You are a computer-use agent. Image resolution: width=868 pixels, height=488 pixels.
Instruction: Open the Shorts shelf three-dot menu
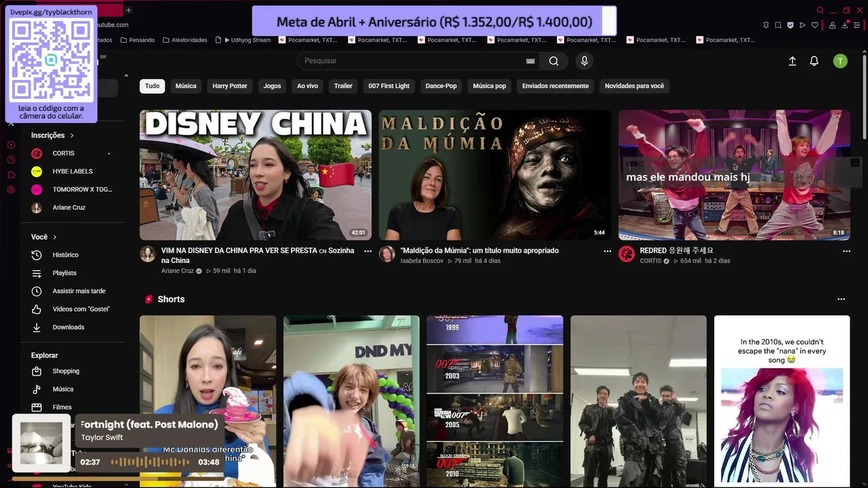click(x=841, y=299)
